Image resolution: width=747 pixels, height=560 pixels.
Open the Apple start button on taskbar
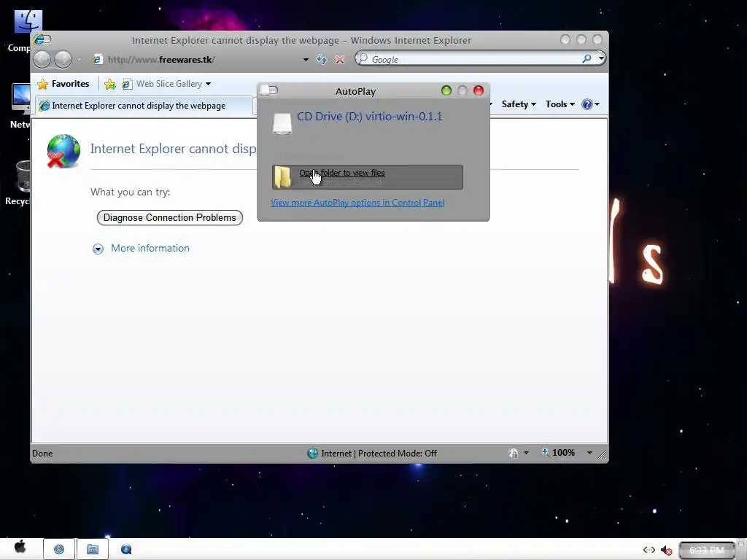20,548
